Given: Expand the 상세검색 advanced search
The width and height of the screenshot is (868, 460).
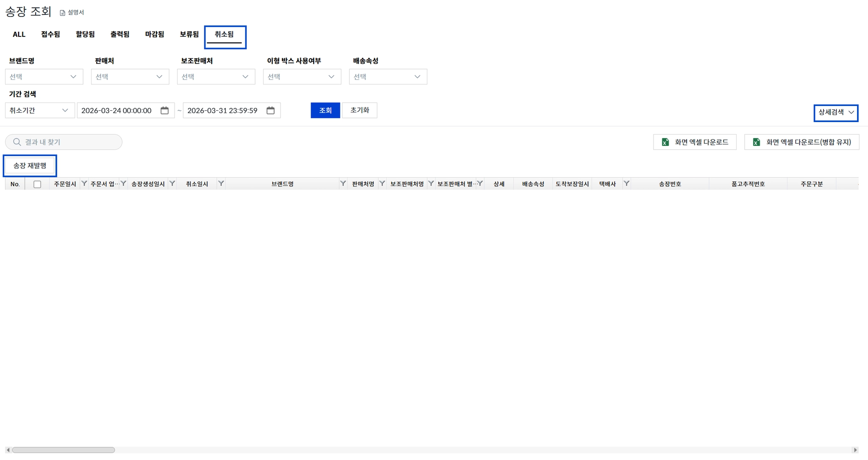Looking at the screenshot, I should coord(835,112).
